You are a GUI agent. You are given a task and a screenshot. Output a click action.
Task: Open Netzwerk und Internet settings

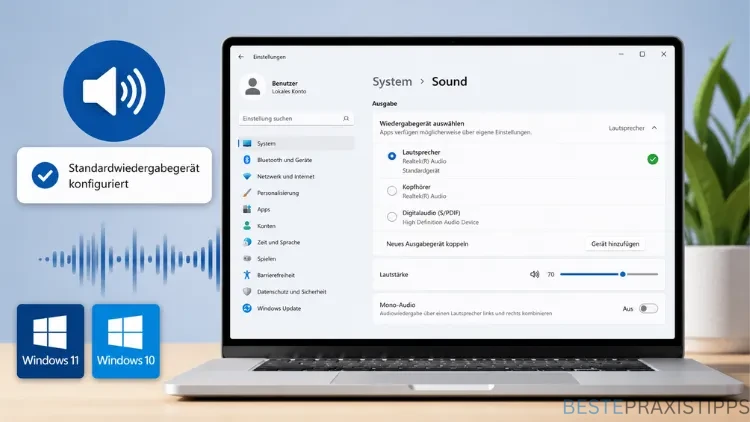pos(286,176)
